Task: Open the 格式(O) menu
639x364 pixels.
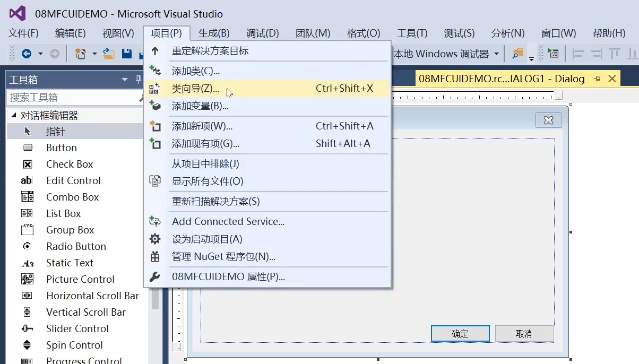Action: 364,33
